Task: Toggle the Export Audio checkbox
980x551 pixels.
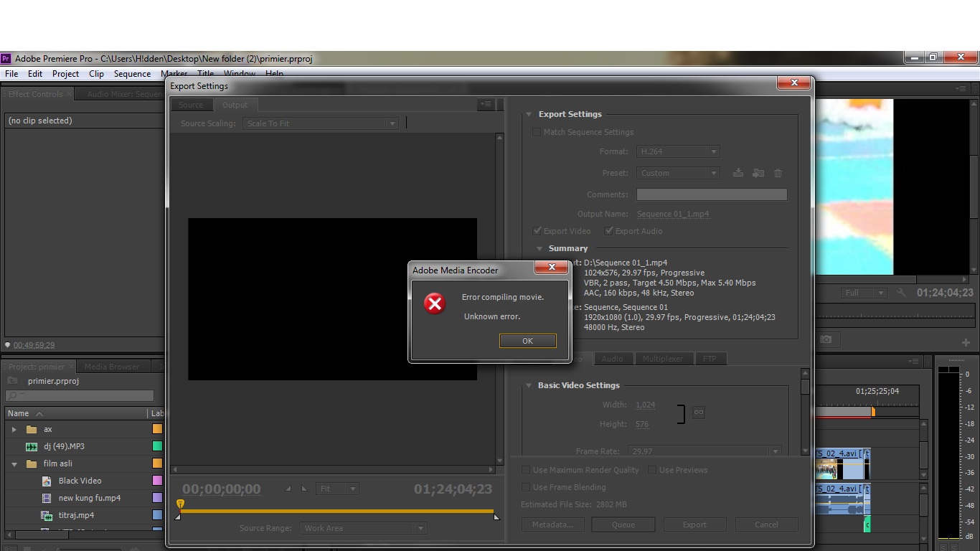Action: coord(608,231)
